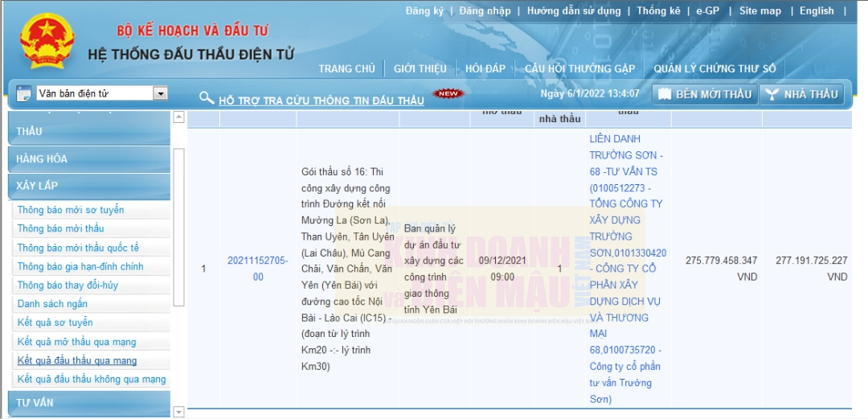
Task: Collapse the Xây lắp sidebar section
Action: coord(88,185)
